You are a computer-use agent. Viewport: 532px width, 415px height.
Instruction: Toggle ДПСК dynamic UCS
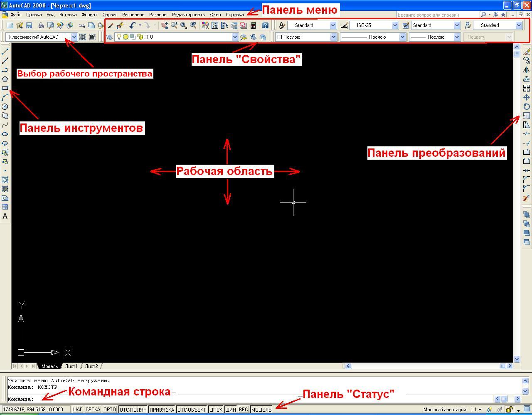pyautogui.click(x=216, y=410)
